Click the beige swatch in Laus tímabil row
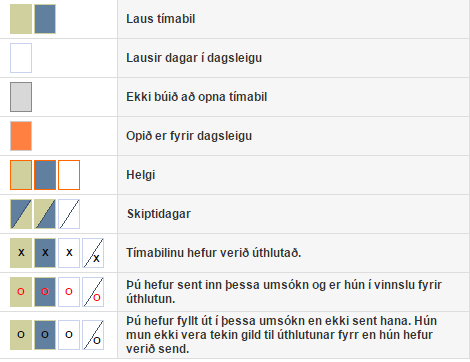 pyautogui.click(x=21, y=19)
